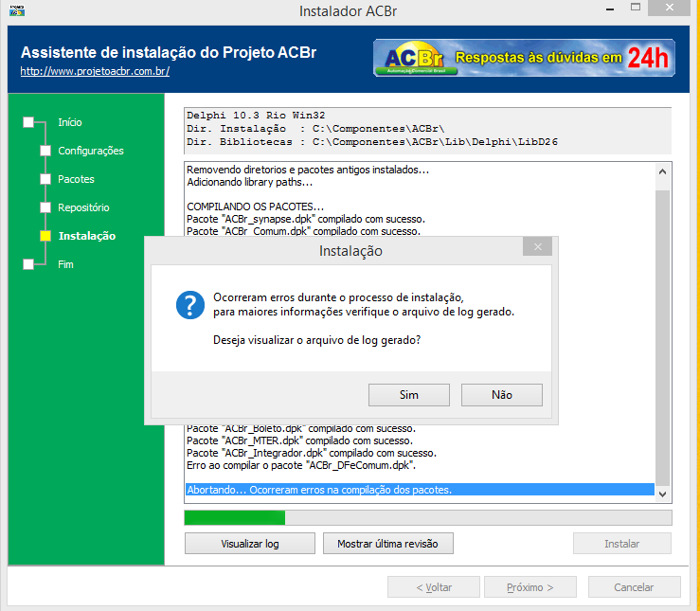Select the Pacotes step

(x=76, y=179)
